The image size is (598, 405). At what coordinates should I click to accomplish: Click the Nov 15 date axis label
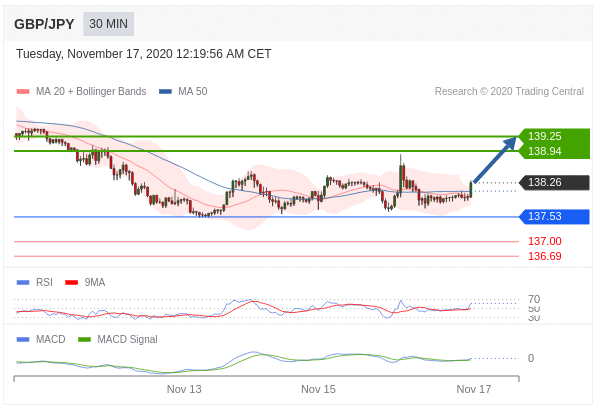[x=318, y=389]
